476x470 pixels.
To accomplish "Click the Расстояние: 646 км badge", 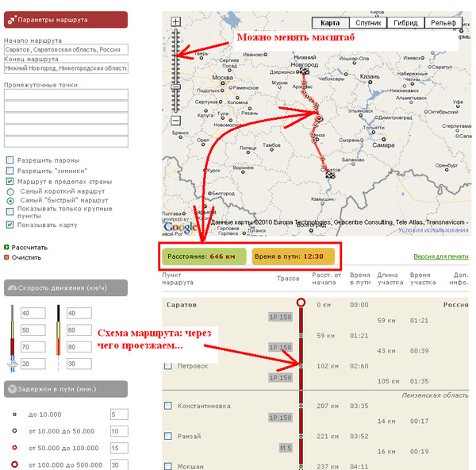I will coord(204,256).
